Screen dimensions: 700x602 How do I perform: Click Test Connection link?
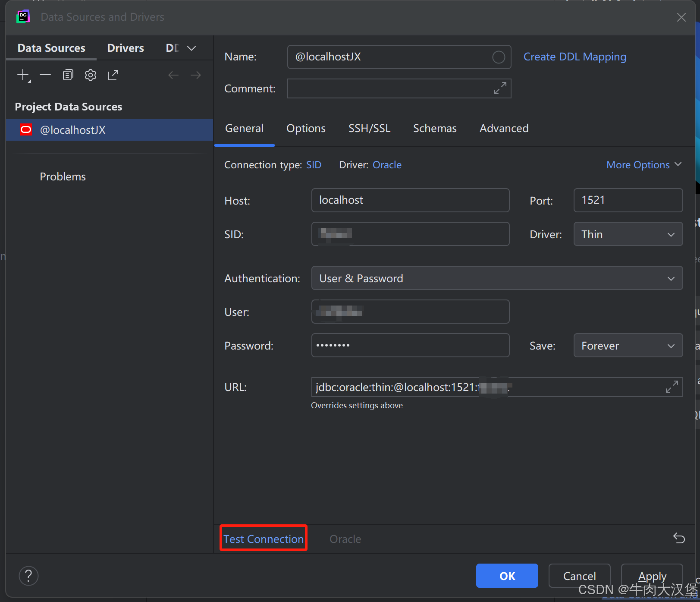click(264, 539)
